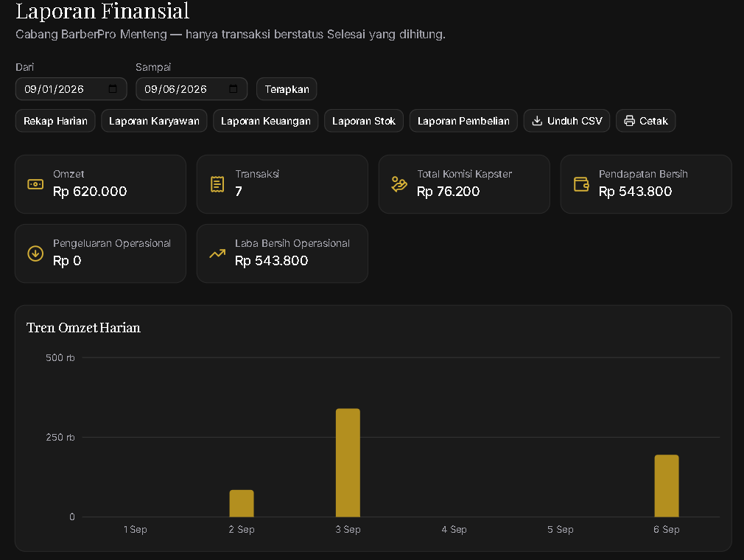Click the Laba Bersih Operasional trend icon
The height and width of the screenshot is (560, 744).
coord(217,253)
